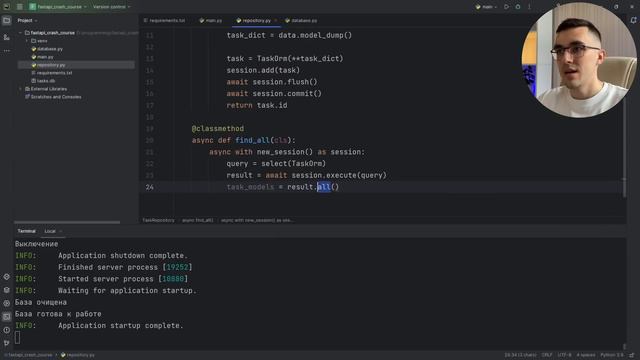This screenshot has width=640, height=360.
Task: Open project switcher fastapi_crash_course dropdown
Action: (58, 7)
